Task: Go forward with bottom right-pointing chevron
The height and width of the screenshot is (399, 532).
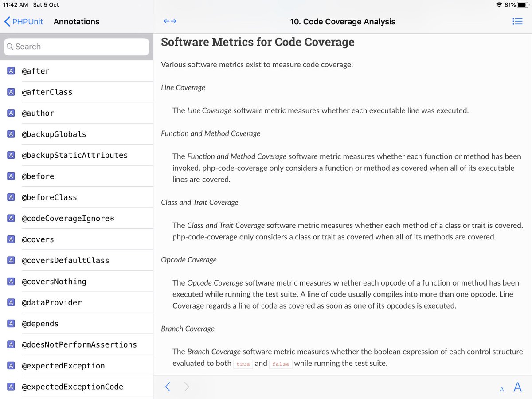Action: [187, 387]
